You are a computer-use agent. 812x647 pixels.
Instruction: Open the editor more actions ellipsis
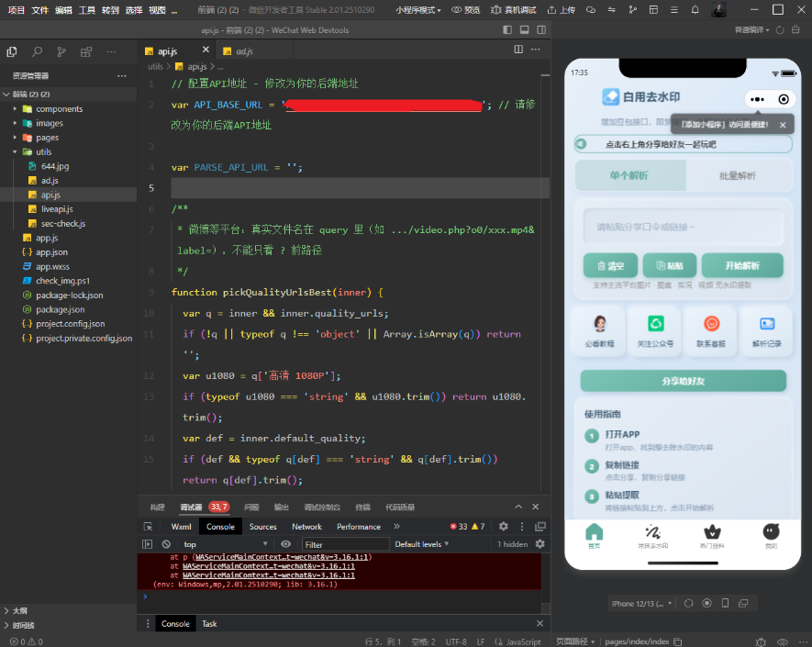point(536,50)
